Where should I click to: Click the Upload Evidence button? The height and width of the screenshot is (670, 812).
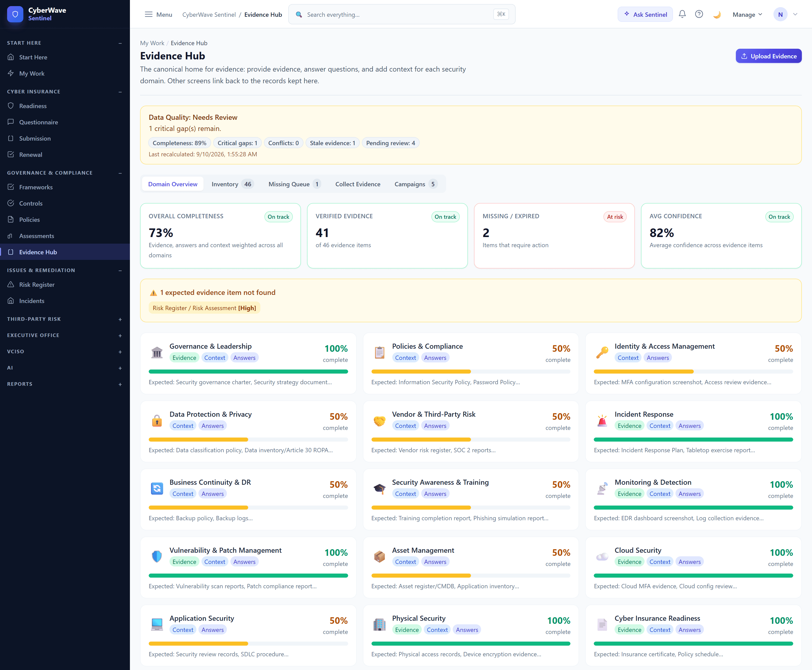click(768, 56)
